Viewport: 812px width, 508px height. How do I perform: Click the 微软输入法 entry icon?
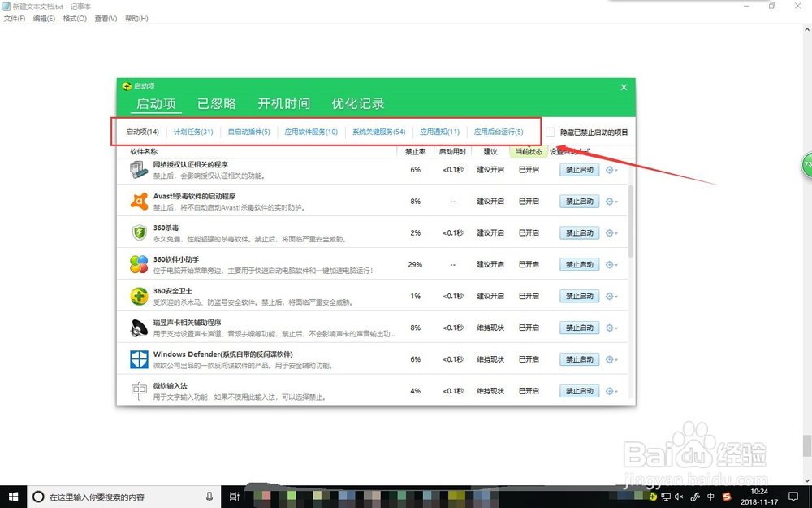[138, 390]
